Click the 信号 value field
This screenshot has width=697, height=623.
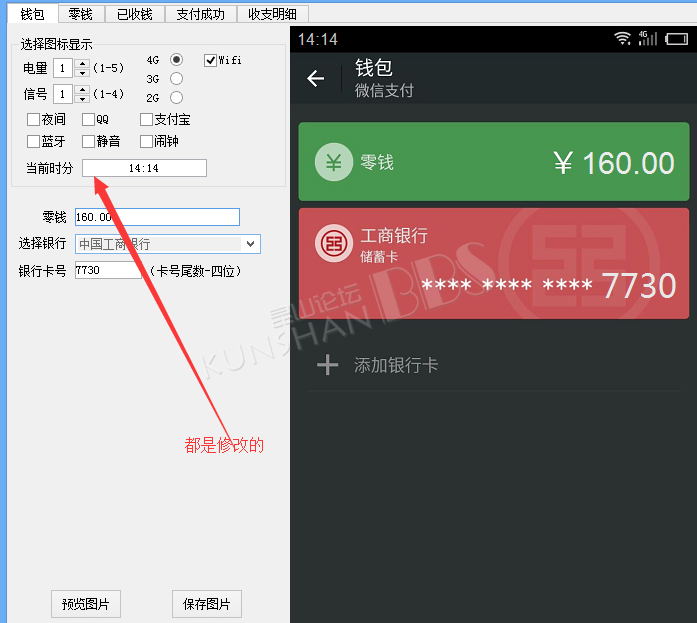tap(63, 94)
